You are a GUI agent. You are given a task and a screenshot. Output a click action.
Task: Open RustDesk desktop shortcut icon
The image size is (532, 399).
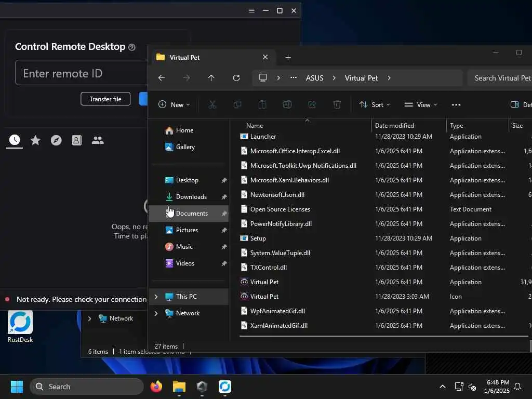point(20,326)
